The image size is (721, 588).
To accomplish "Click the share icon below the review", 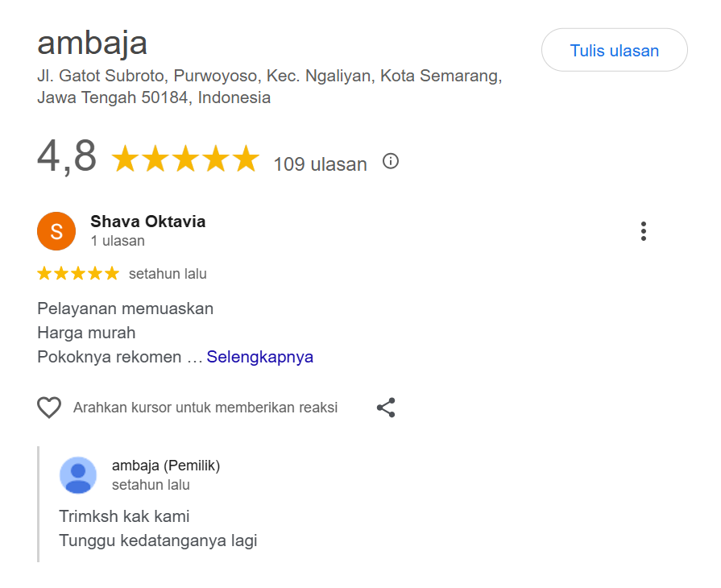I will pos(386,408).
